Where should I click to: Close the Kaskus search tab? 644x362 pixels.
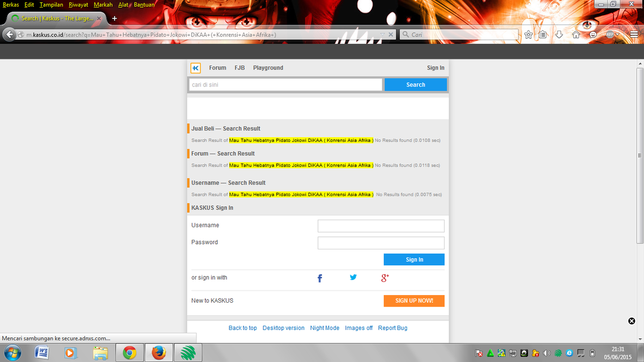pyautogui.click(x=99, y=18)
